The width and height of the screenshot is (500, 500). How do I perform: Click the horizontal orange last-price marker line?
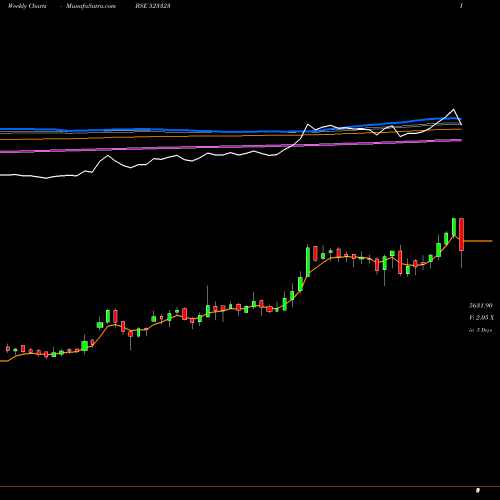coord(478,241)
